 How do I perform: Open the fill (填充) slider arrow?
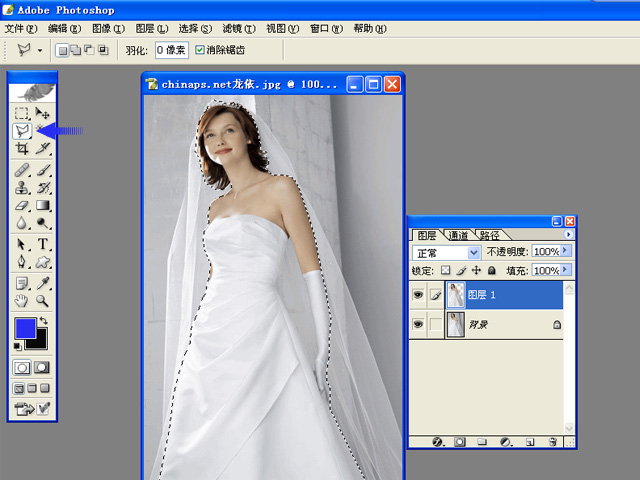click(x=565, y=269)
